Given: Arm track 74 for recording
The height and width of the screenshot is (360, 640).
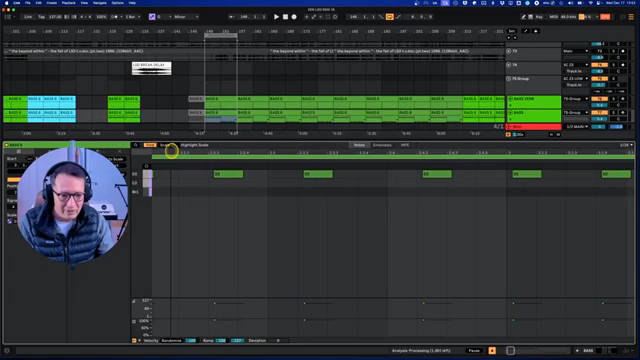Looking at the screenshot, I should pyautogui.click(x=623, y=65).
